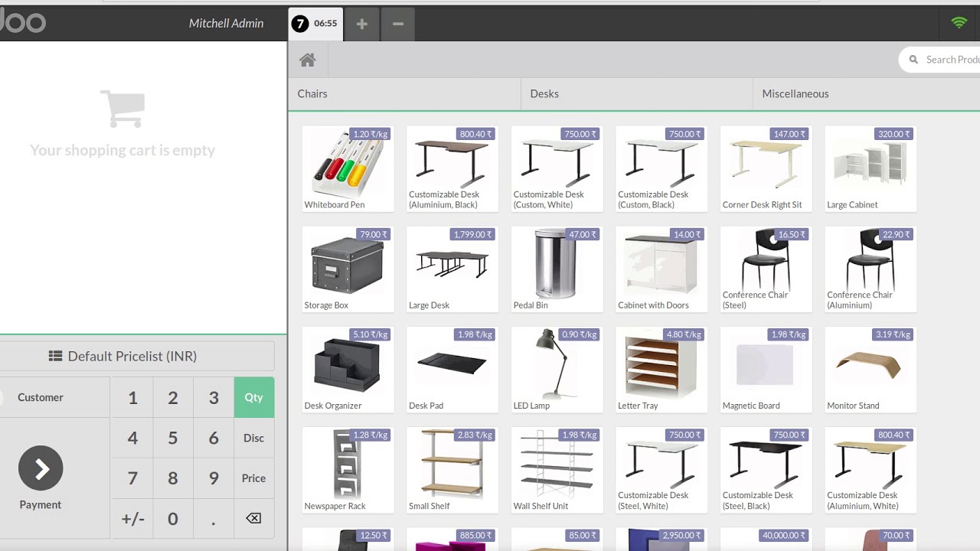Click the Payment arrow button
Viewport: 980px width, 551px height.
pos(41,468)
